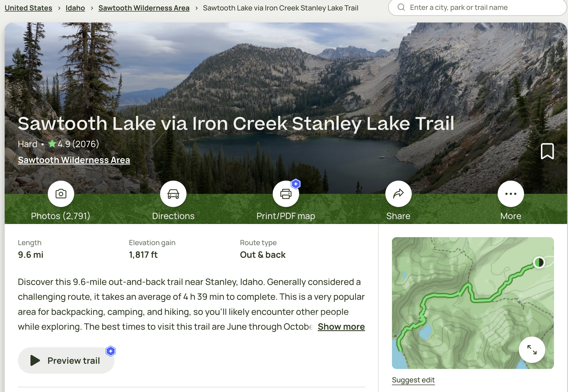Image resolution: width=568 pixels, height=392 pixels.
Task: Click the trailhead marker on the map
Action: click(x=539, y=262)
